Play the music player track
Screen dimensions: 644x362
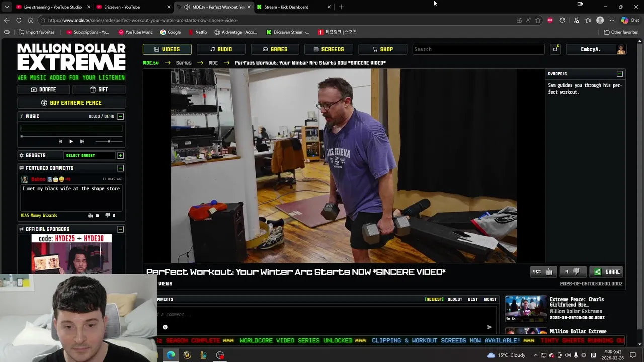tap(71, 142)
